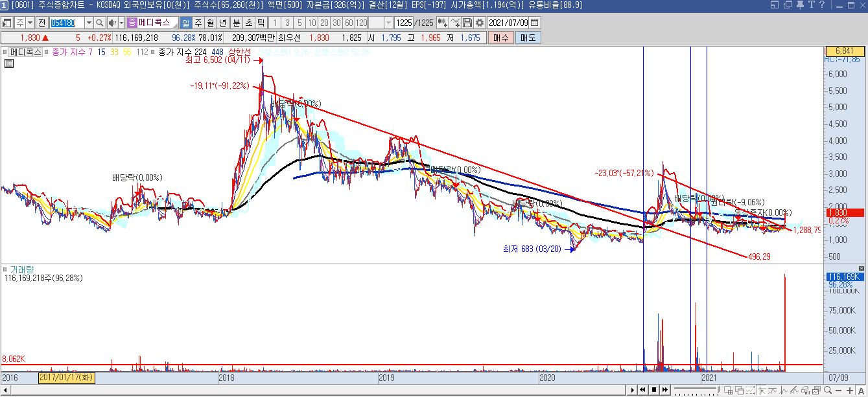Screen dimensions: 868x397
Task: Click the 2021/07/09 date field
Action: (508, 23)
